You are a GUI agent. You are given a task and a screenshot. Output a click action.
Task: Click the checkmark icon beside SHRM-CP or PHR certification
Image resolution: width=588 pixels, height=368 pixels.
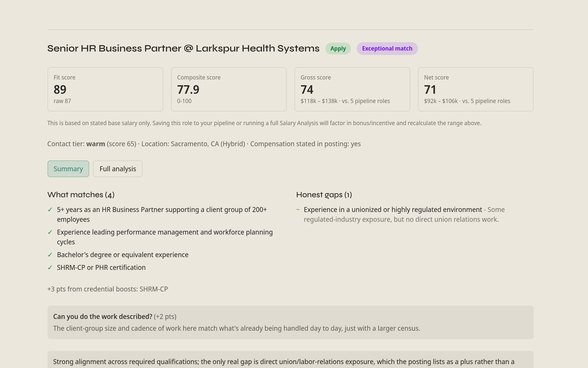pos(50,267)
